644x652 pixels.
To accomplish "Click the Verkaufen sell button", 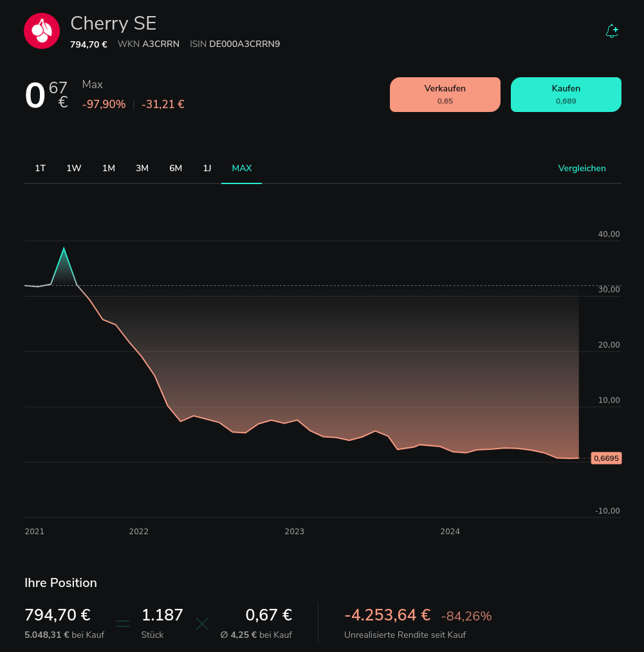I will pos(445,95).
